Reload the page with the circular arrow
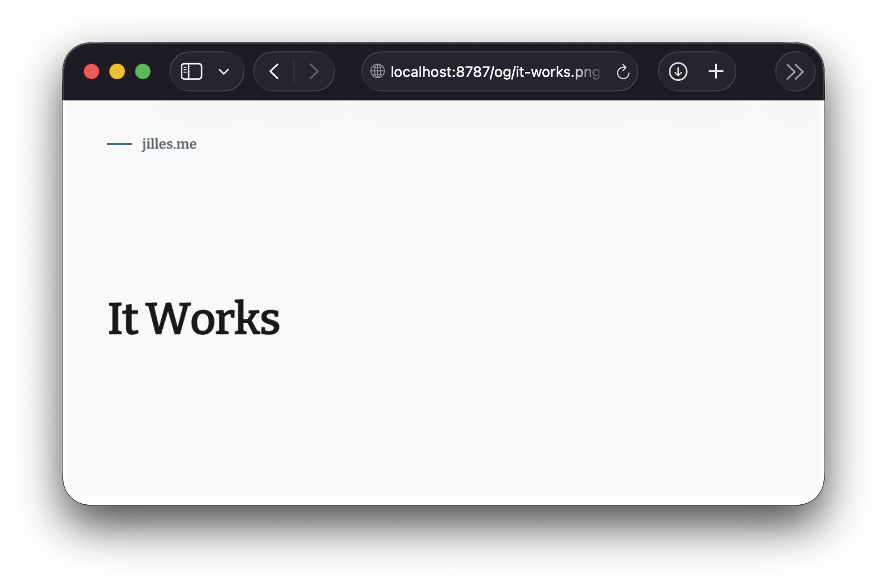The image size is (887, 588). [x=623, y=72]
